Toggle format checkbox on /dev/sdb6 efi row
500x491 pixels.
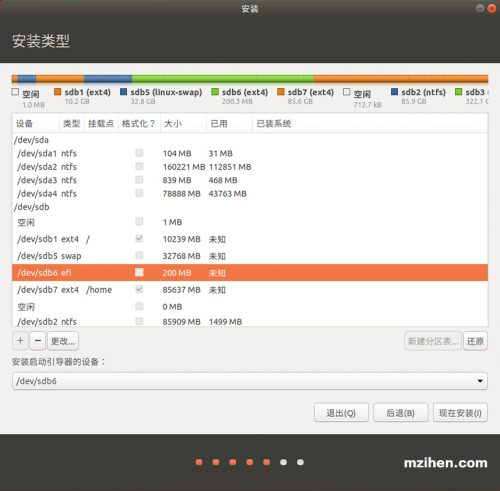[139, 272]
